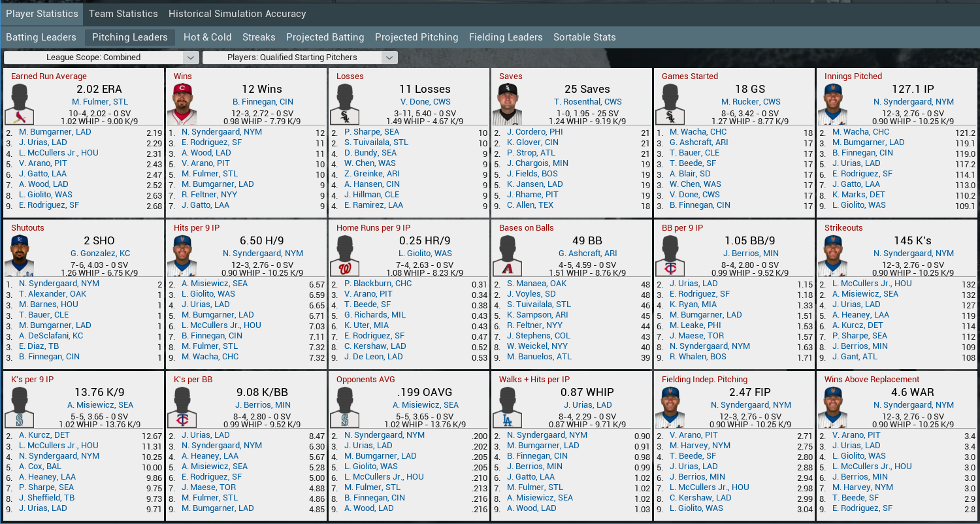980x524 pixels.
Task: Click M. Fulmer, STL leader link
Action: [99, 102]
